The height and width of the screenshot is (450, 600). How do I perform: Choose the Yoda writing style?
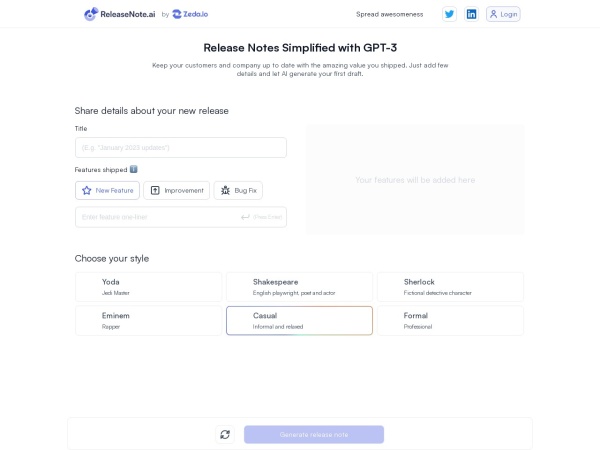[x=148, y=287]
